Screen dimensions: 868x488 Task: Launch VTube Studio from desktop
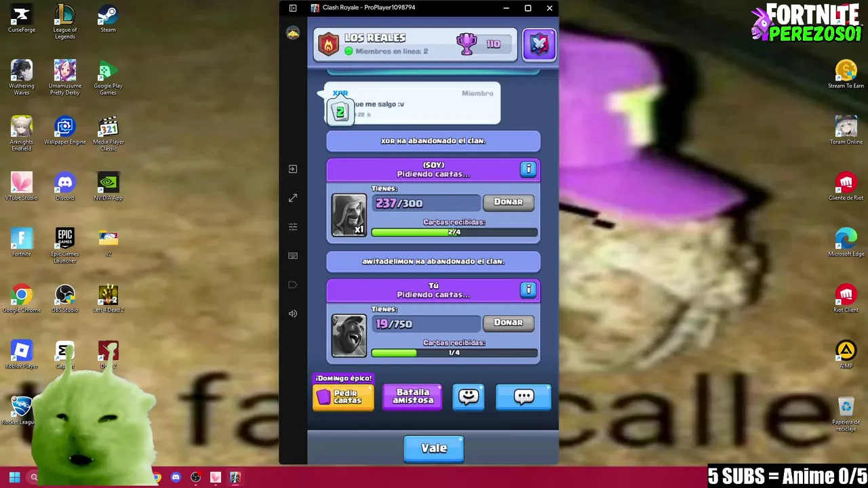click(x=22, y=187)
